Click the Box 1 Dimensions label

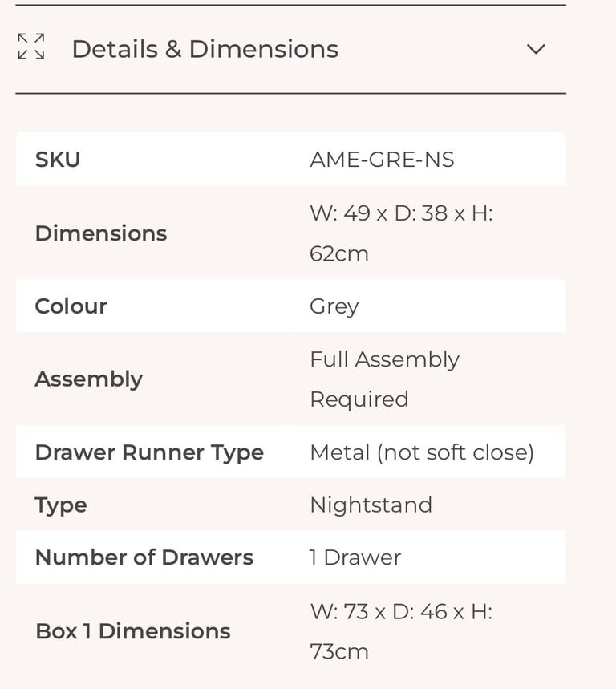pyautogui.click(x=132, y=631)
